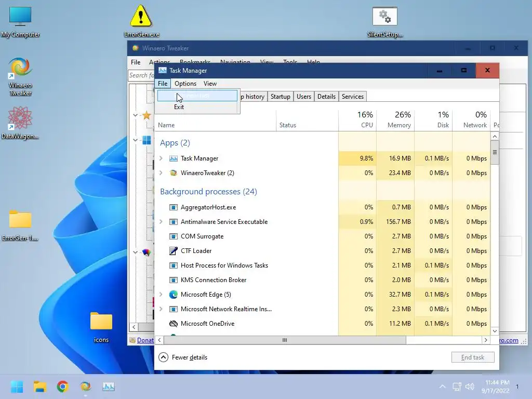Image resolution: width=532 pixels, height=399 pixels.
Task: Open File Explorer from the taskbar
Action: pyautogui.click(x=39, y=387)
